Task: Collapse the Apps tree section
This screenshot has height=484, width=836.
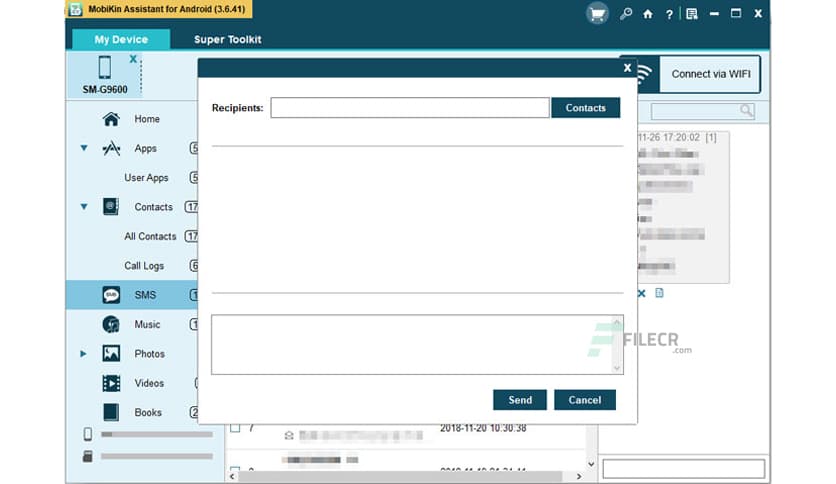Action: (x=84, y=148)
